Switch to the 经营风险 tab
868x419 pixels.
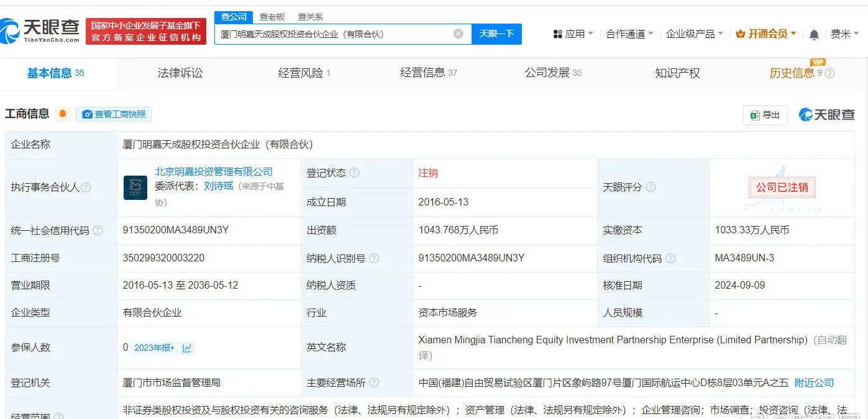[304, 73]
